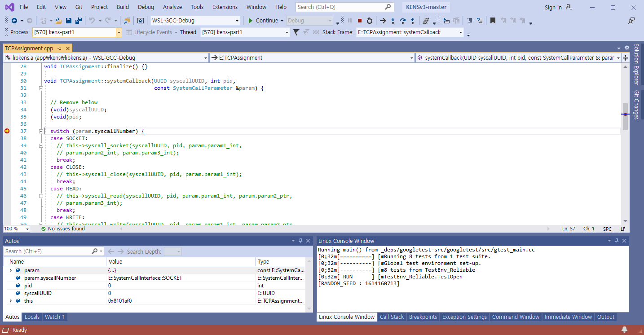644x335 pixels.
Task: Click the account icon next to Sign in
Action: 569,7
